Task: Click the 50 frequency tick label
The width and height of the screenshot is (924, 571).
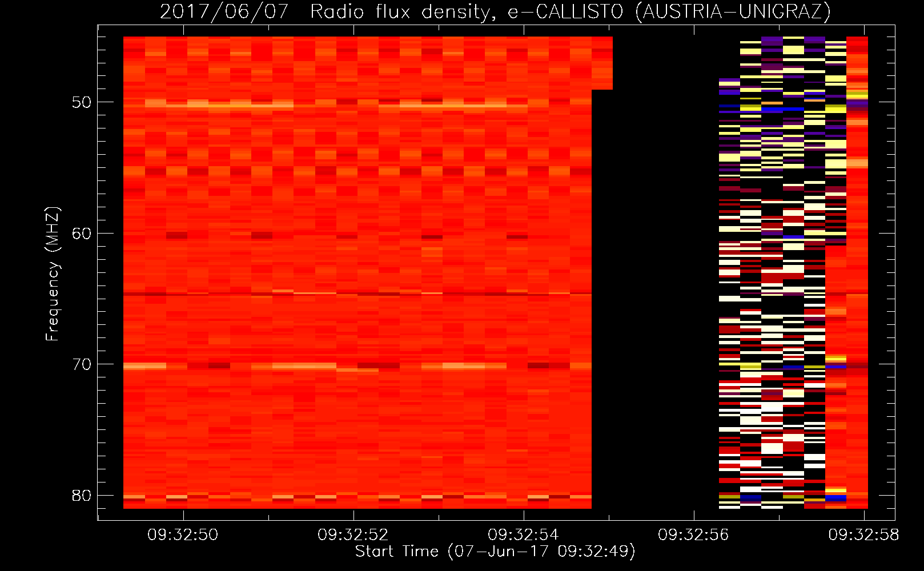Action: (82, 103)
